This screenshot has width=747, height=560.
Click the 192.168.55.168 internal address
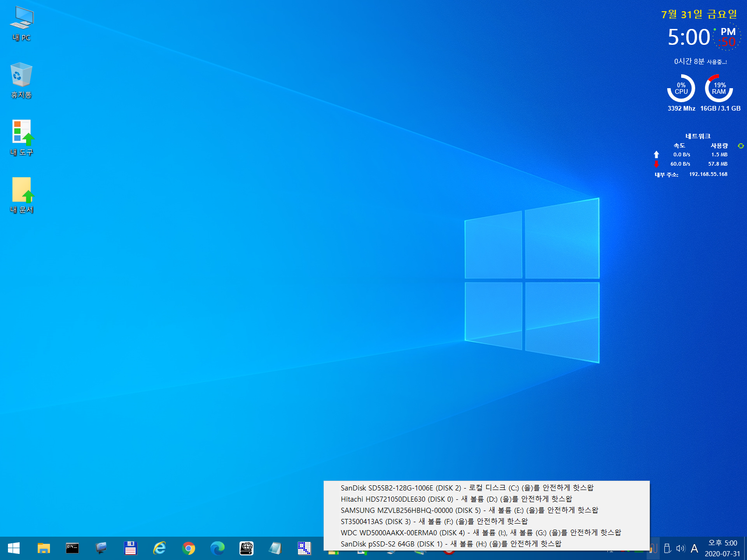(708, 174)
